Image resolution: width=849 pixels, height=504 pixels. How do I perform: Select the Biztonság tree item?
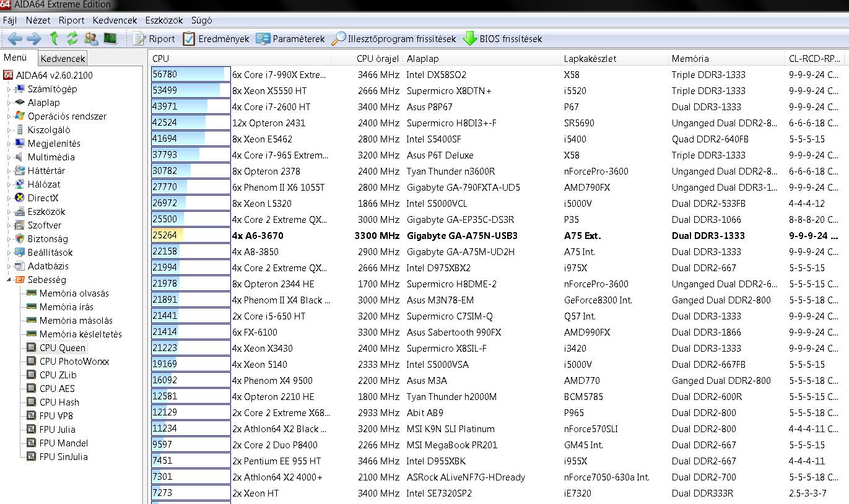[48, 239]
